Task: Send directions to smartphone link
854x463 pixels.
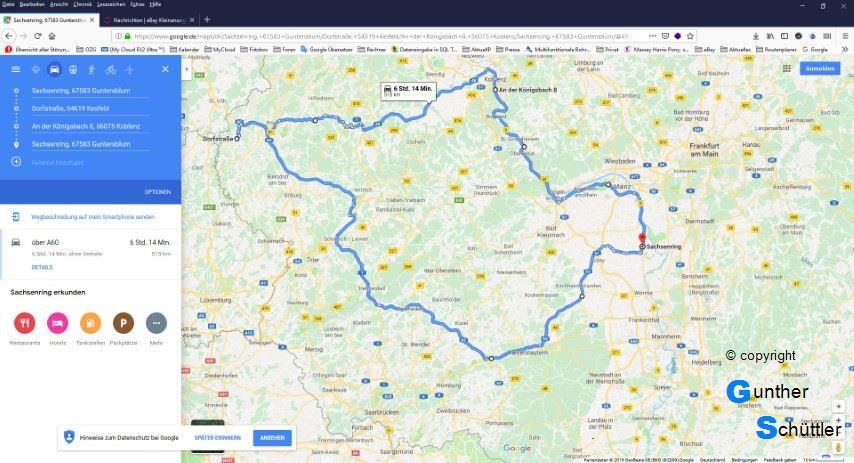Action: (93, 217)
